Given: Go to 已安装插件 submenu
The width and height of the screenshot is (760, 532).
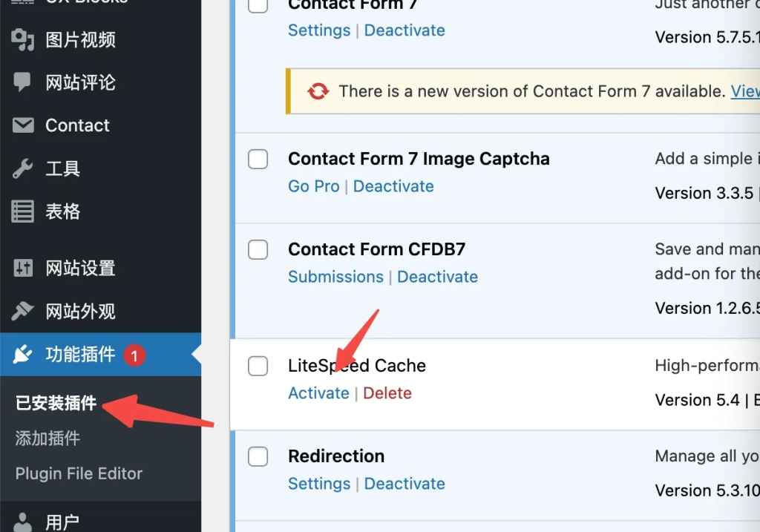Looking at the screenshot, I should (56, 403).
